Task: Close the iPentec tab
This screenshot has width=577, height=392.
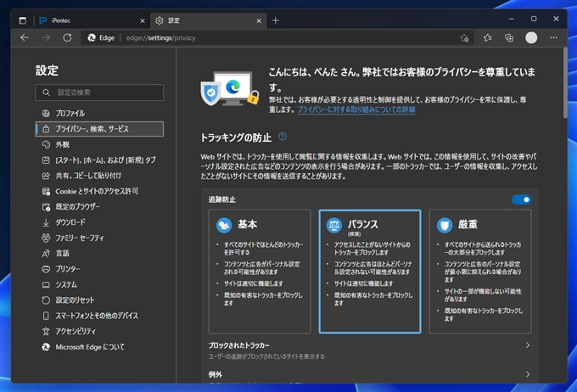Action: (x=143, y=21)
